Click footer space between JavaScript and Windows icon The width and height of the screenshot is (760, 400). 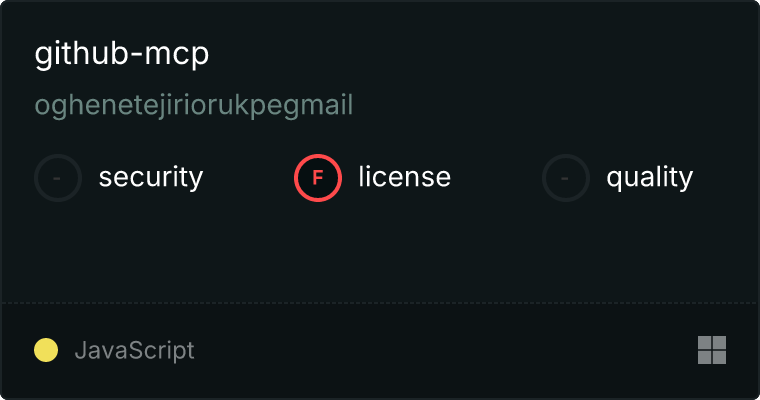tap(446, 350)
